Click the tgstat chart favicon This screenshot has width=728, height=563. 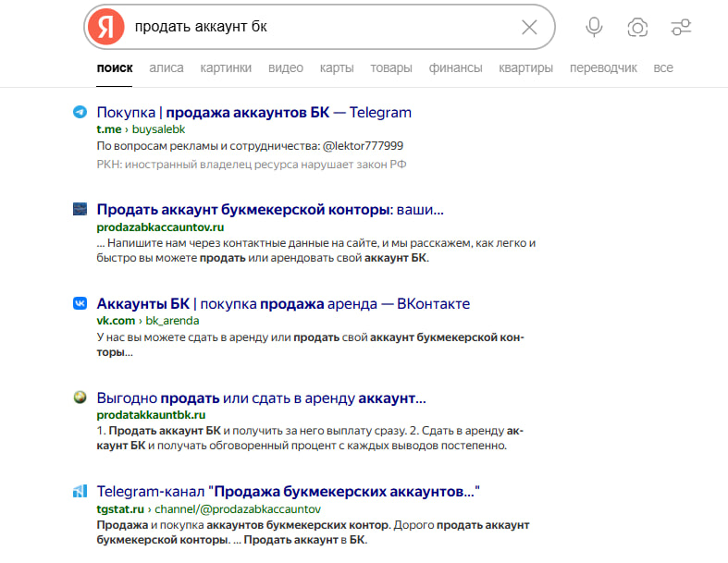[80, 491]
